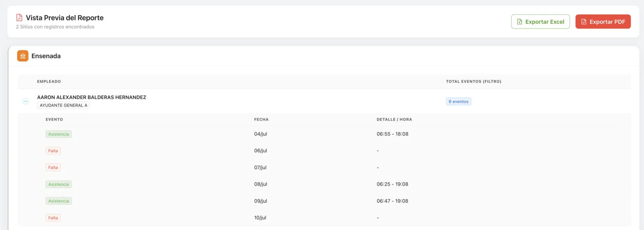
Task: Click the FECHA column header
Action: click(x=261, y=119)
